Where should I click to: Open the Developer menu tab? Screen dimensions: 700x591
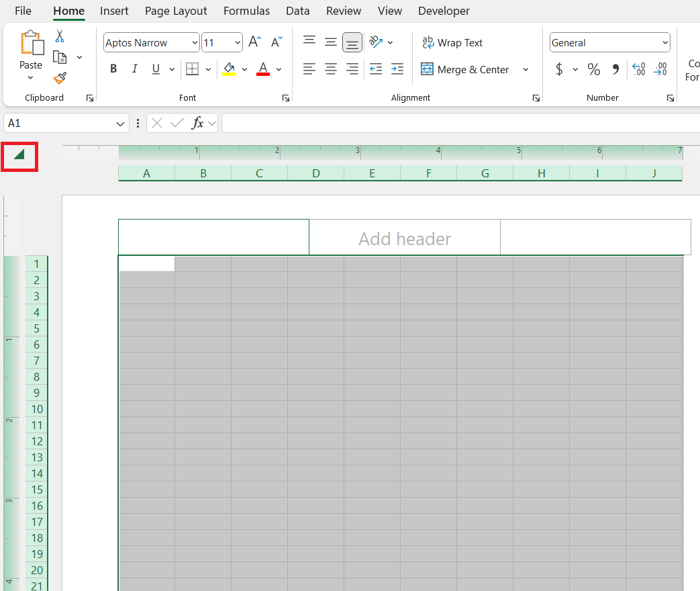click(444, 11)
